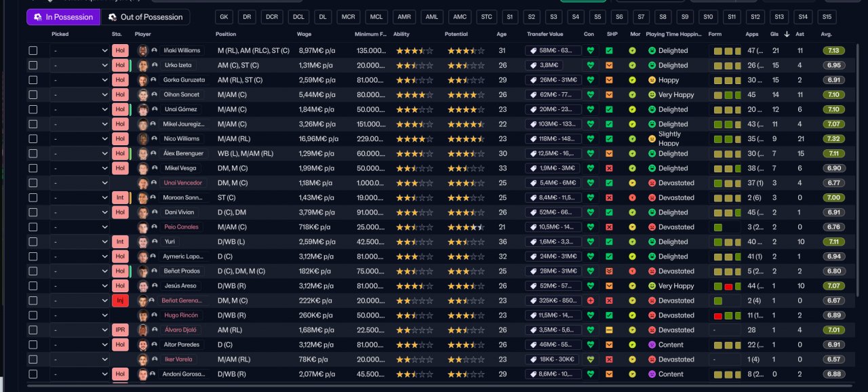Click Beñat Gerenabarrena's red injury condition icon

[591, 300]
